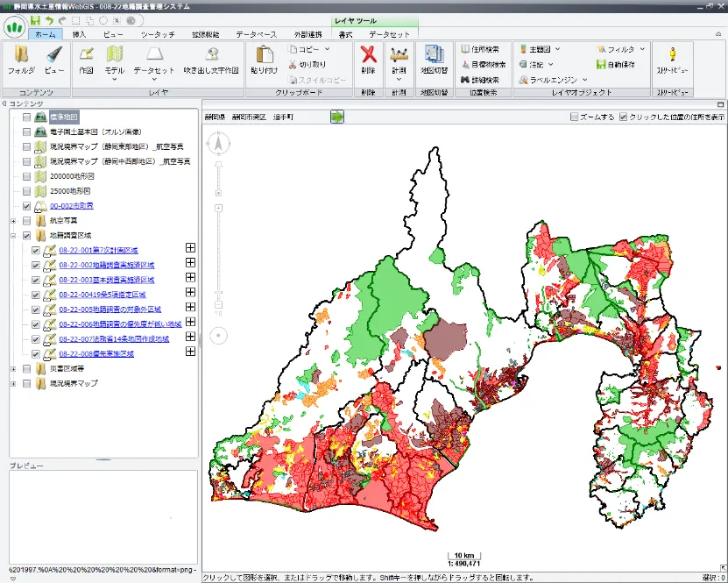Open 住所検索 address search
This screenshot has height=583, width=728.
480,49
